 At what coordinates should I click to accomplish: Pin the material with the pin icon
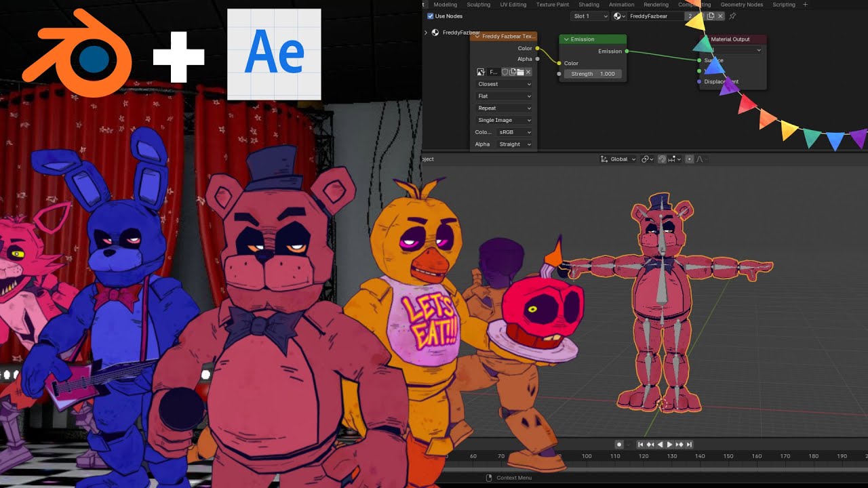coord(732,16)
